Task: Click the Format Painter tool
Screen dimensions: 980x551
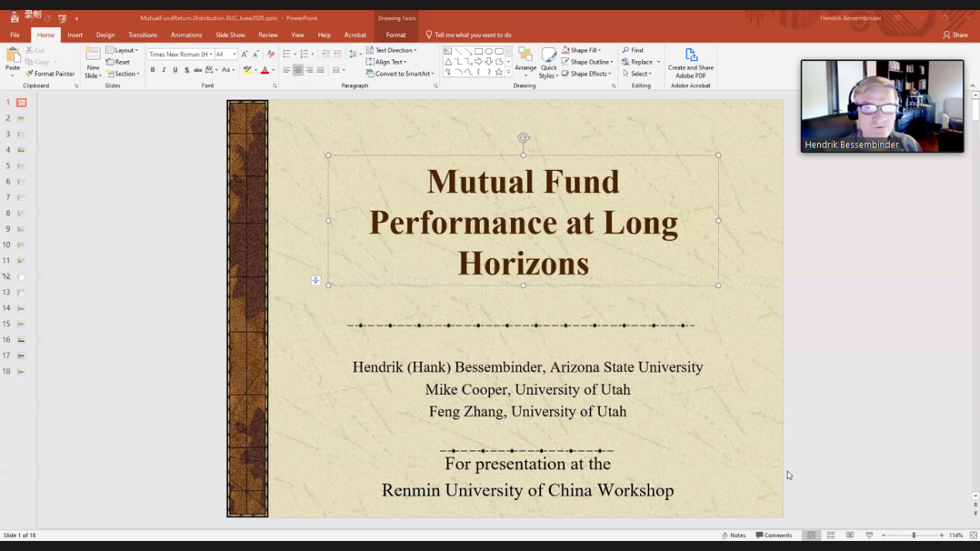Action: [49, 74]
